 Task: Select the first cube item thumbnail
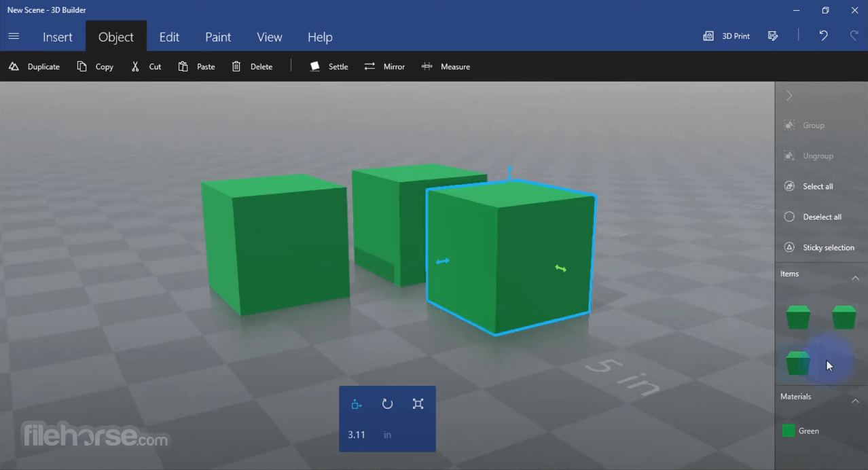[798, 317]
